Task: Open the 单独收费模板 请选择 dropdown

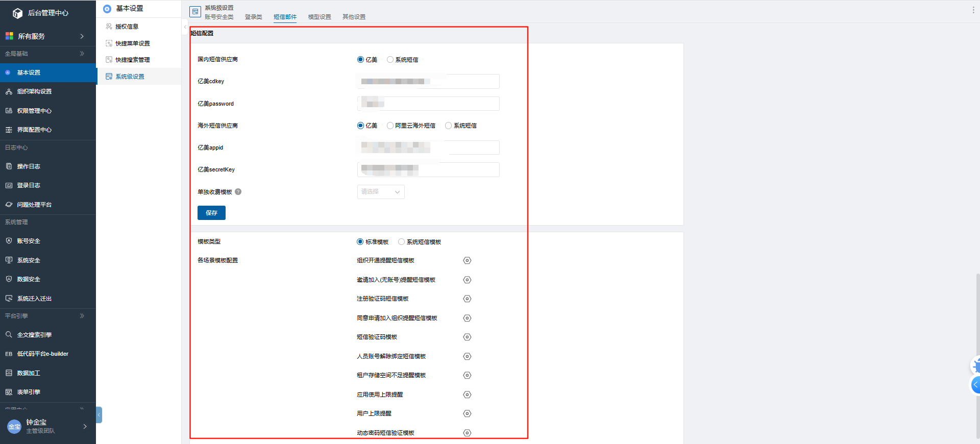Action: [x=381, y=192]
